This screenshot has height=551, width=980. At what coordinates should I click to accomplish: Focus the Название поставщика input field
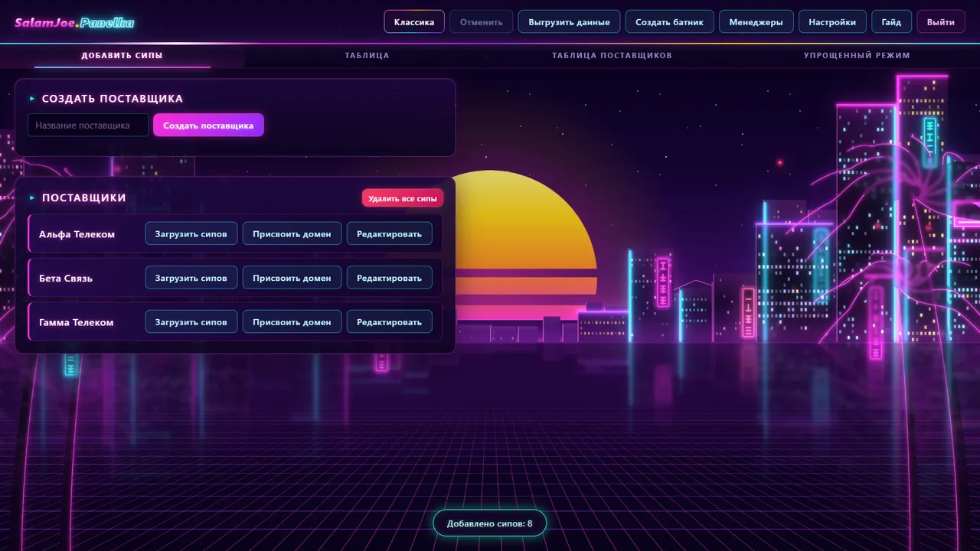point(88,125)
